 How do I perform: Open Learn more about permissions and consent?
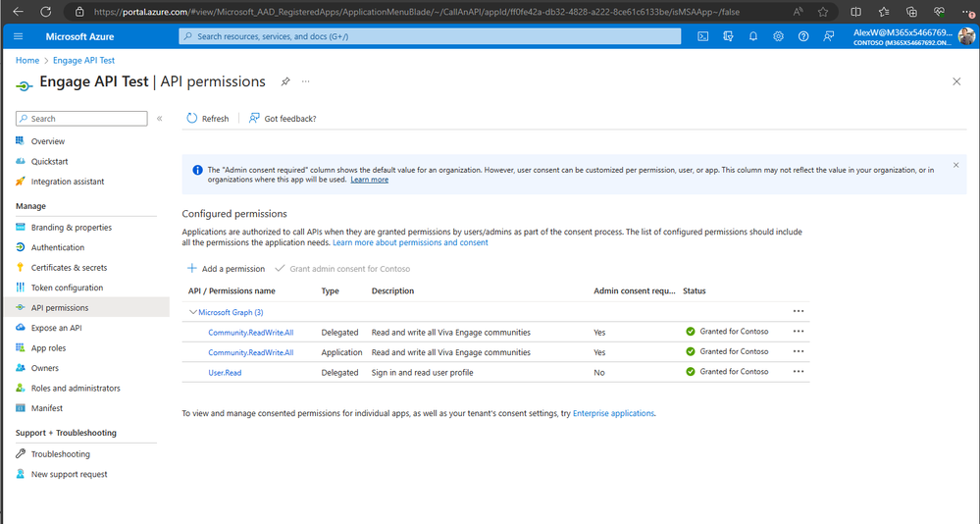[x=410, y=242]
